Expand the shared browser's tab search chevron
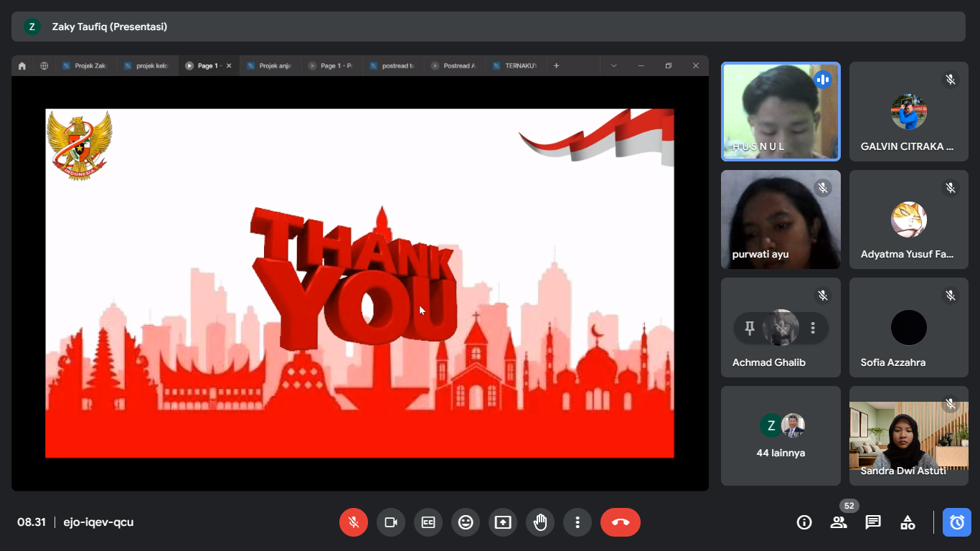 (613, 66)
